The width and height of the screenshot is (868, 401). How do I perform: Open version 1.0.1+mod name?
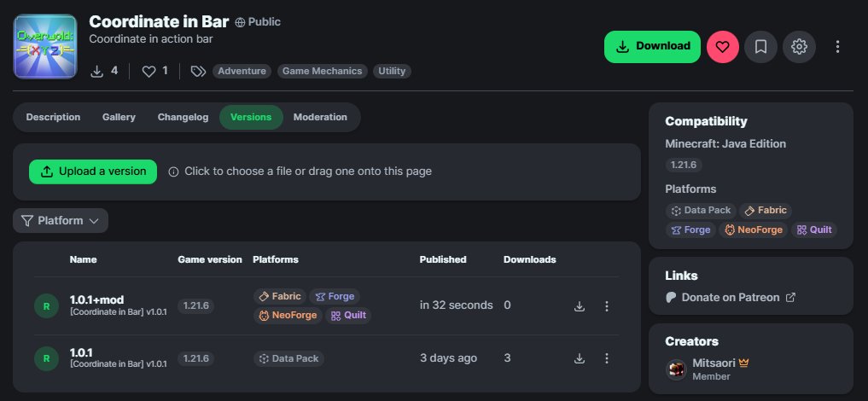tap(97, 299)
